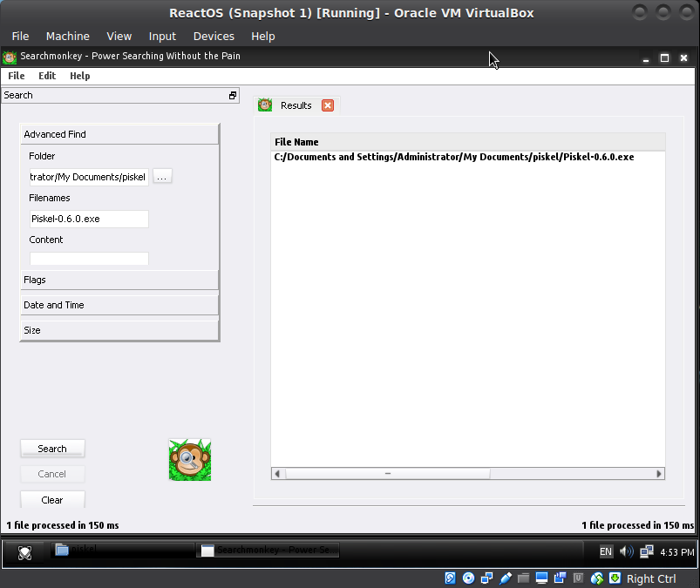The width and height of the screenshot is (700, 588).
Task: Click the Right Ctrl host key label
Action: [651, 578]
